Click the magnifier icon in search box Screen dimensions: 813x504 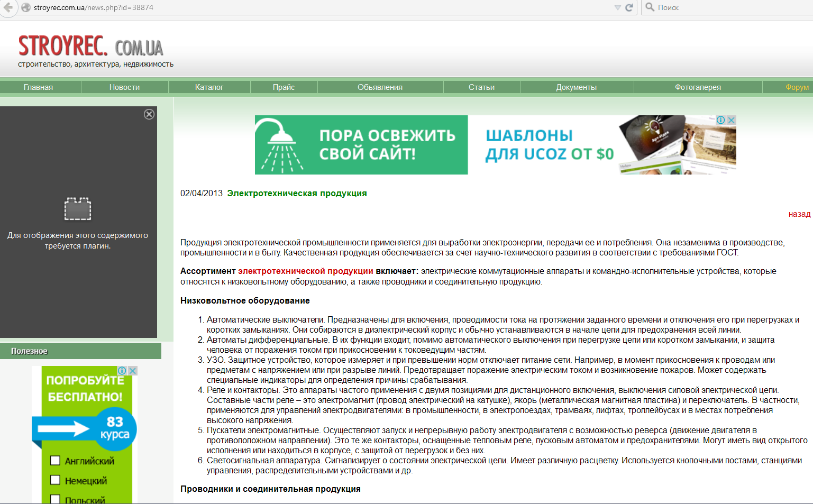(x=650, y=7)
